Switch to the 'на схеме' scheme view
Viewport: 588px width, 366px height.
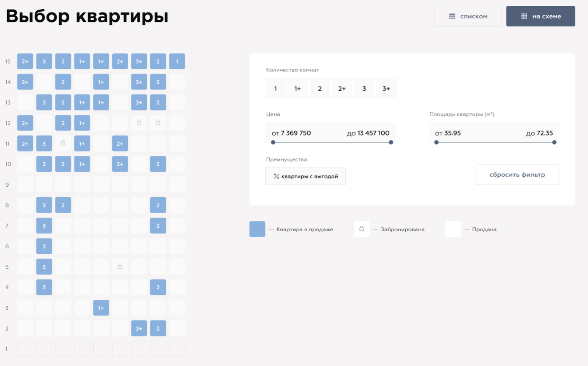click(x=540, y=16)
